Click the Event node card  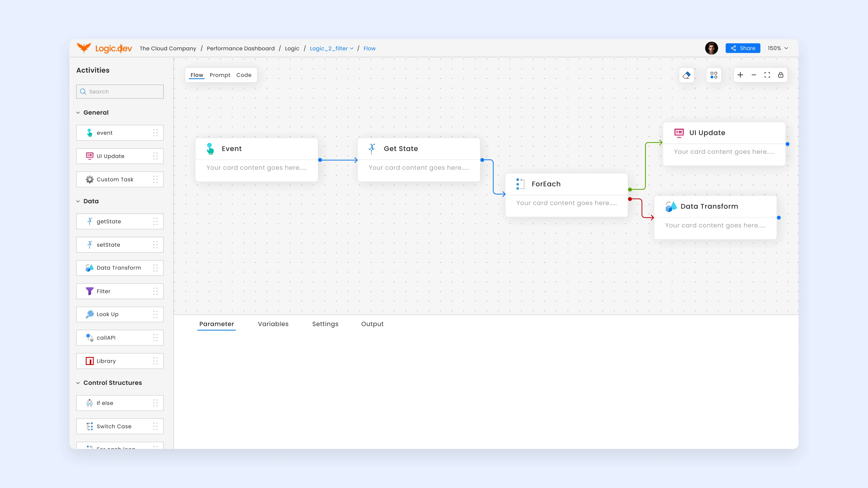point(256,160)
